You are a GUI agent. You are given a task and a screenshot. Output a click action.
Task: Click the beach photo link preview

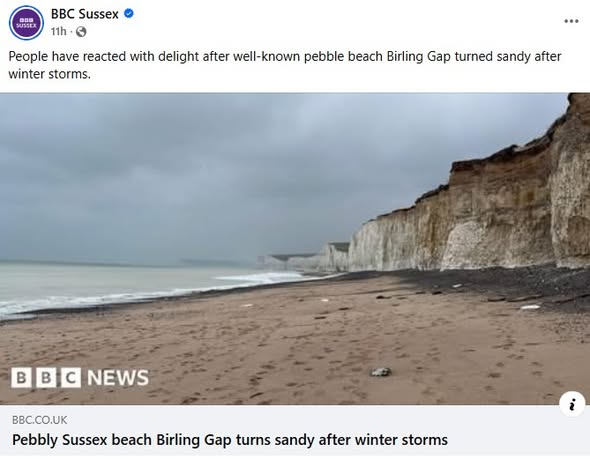point(295,249)
